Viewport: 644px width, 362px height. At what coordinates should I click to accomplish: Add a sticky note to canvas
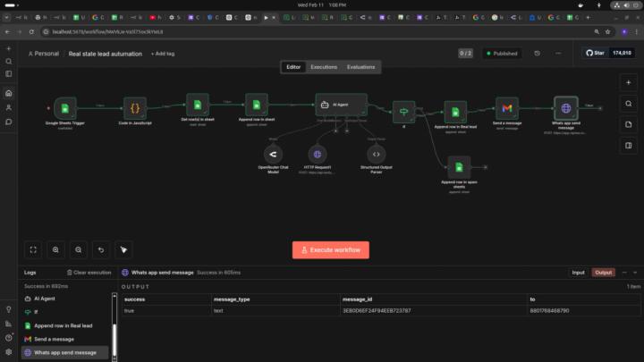[629, 124]
